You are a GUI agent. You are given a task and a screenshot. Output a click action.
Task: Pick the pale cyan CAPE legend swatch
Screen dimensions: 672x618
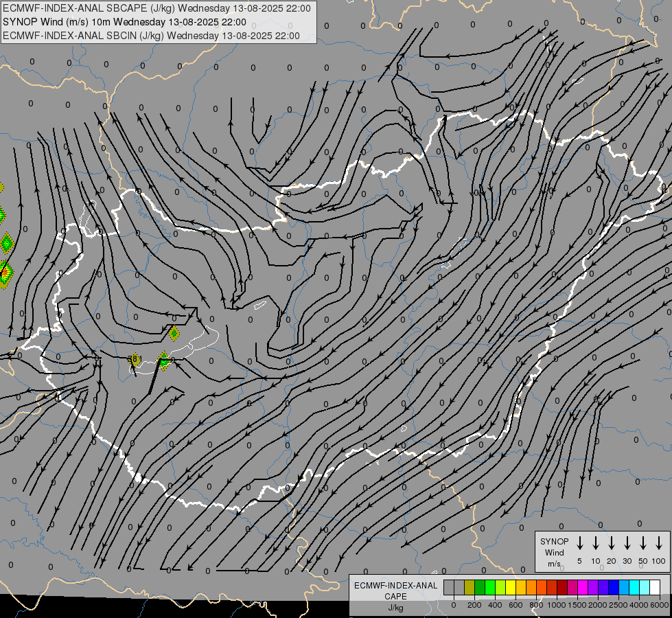[645, 587]
